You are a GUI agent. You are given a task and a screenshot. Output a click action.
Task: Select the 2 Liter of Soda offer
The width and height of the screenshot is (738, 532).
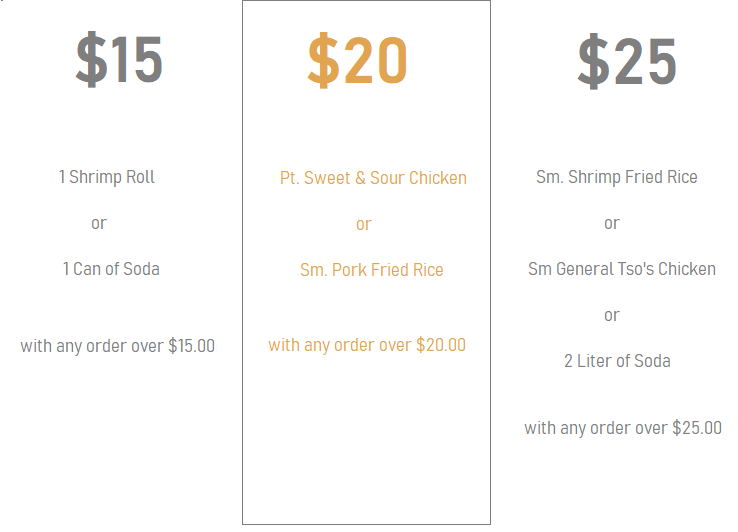(617, 361)
